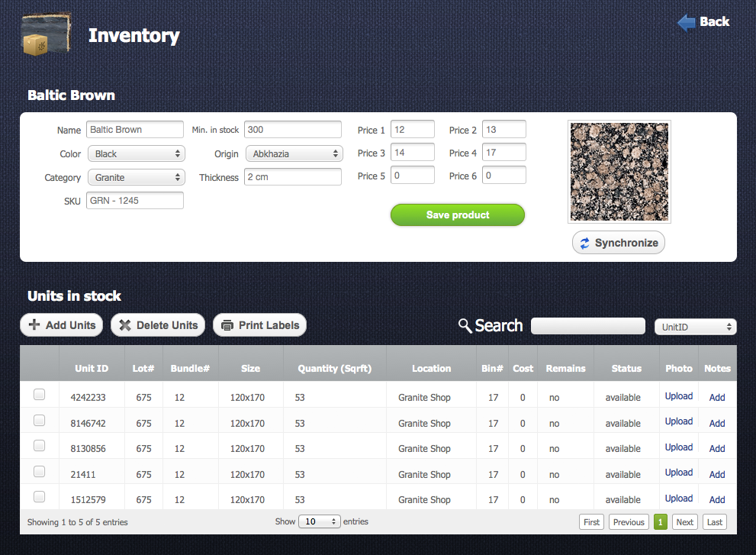Viewport: 756px width, 555px height.
Task: Click the Synchronize refresh icon button
Action: coord(585,244)
